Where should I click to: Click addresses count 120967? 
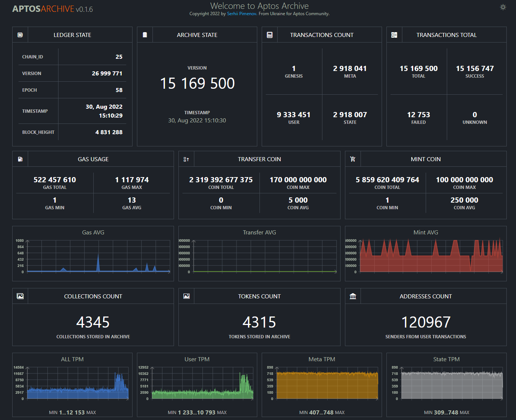point(426,322)
